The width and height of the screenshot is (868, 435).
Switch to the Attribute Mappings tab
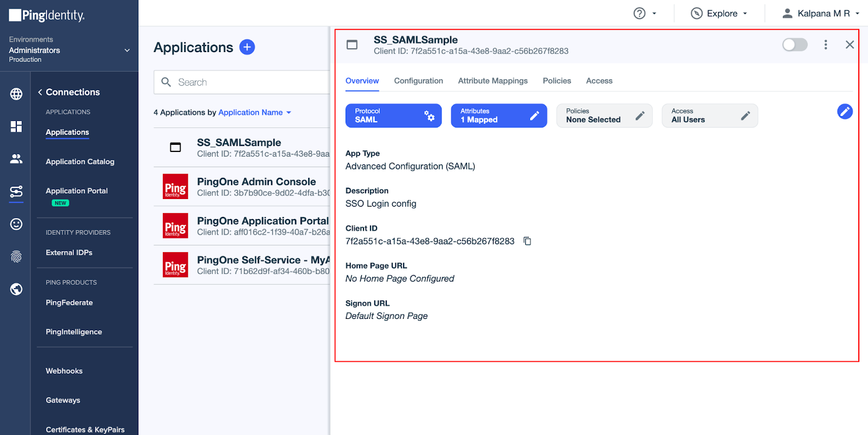pos(493,81)
